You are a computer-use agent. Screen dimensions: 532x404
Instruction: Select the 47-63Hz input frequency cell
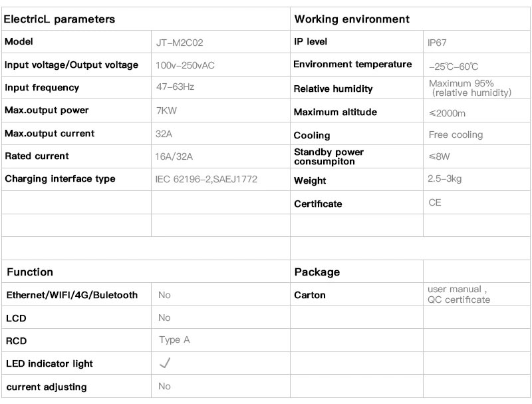tap(174, 87)
